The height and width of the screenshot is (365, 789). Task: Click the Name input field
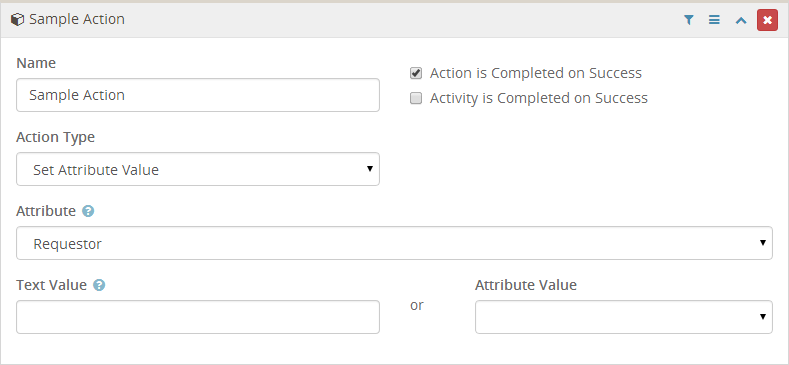pos(198,95)
